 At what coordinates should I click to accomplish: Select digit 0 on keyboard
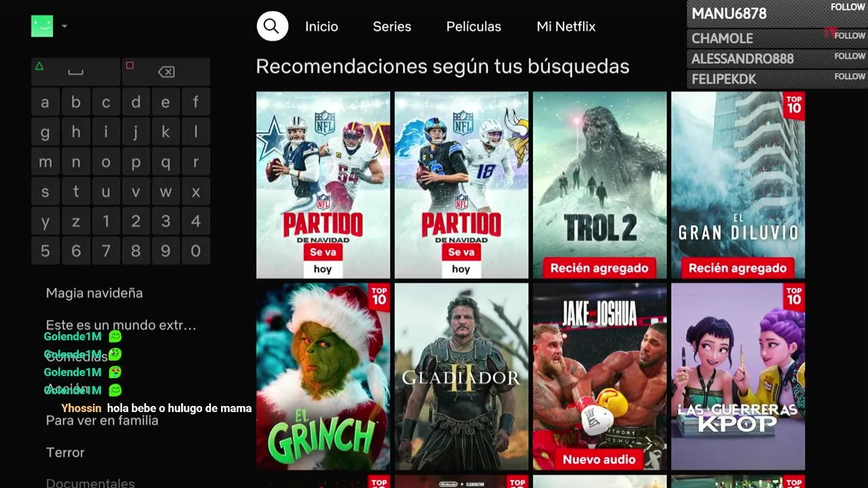196,251
